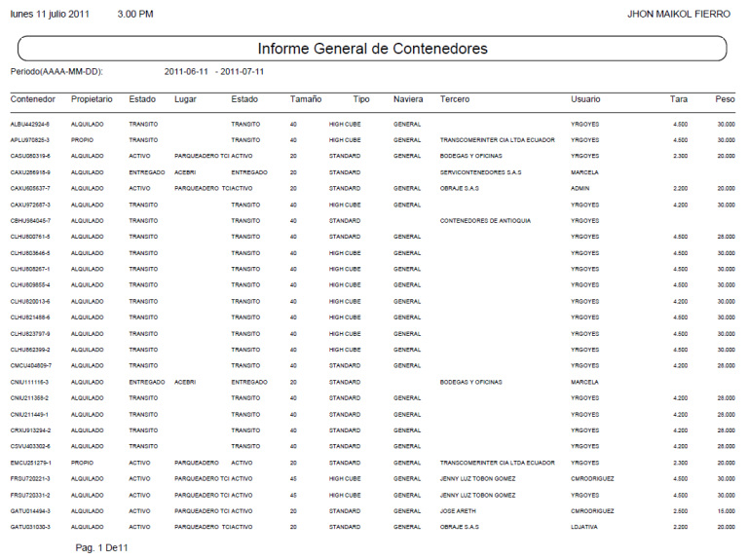Select the Usuario column header
This screenshot has height=560, width=748.
click(x=585, y=99)
